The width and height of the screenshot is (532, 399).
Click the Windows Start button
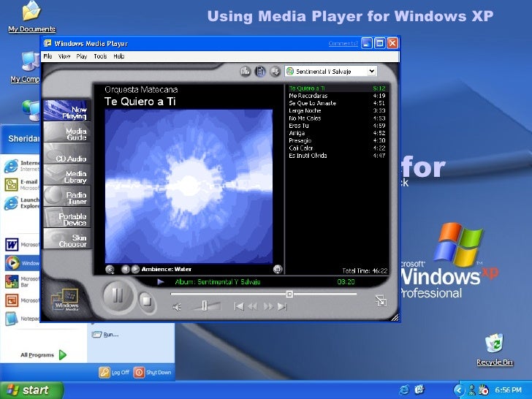27,389
